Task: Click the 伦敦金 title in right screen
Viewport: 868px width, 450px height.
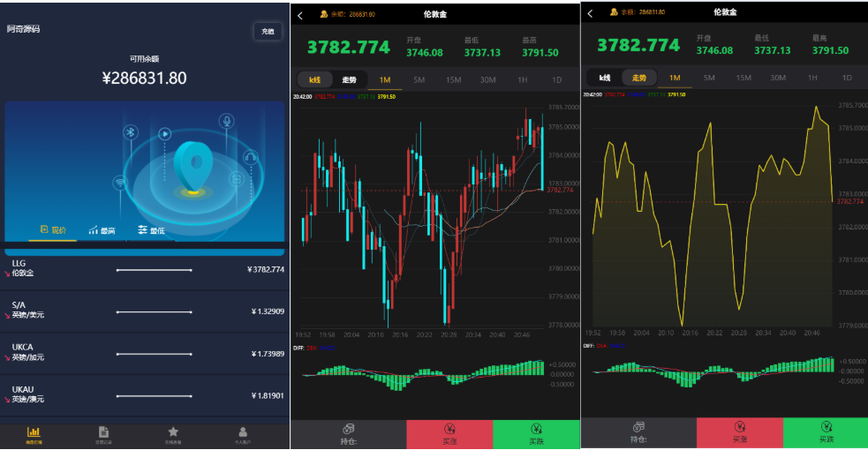Action: tap(725, 11)
